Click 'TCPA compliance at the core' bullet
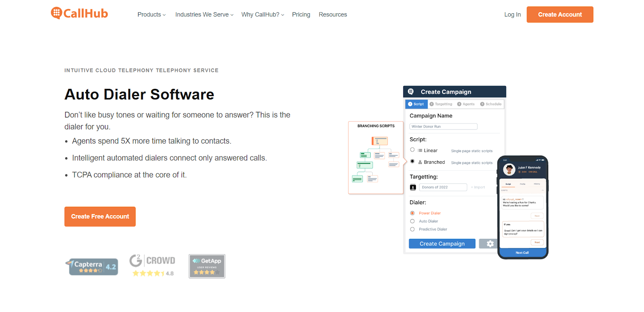This screenshot has width=644, height=312. 129,175
